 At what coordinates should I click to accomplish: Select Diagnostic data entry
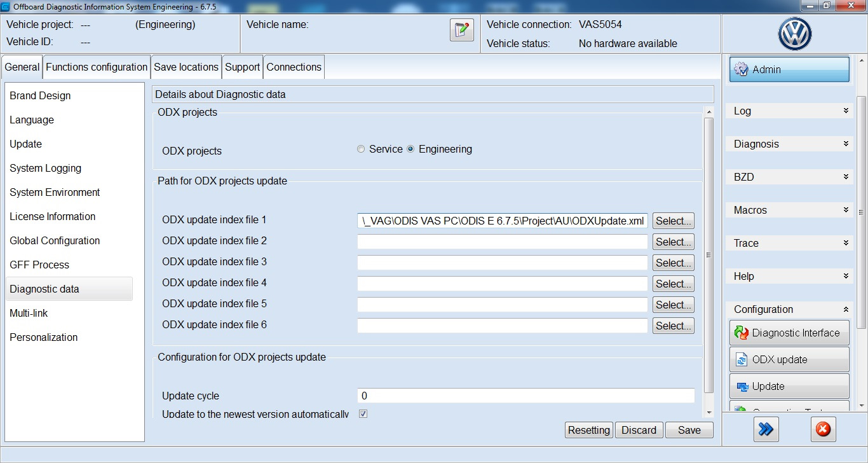coord(69,289)
